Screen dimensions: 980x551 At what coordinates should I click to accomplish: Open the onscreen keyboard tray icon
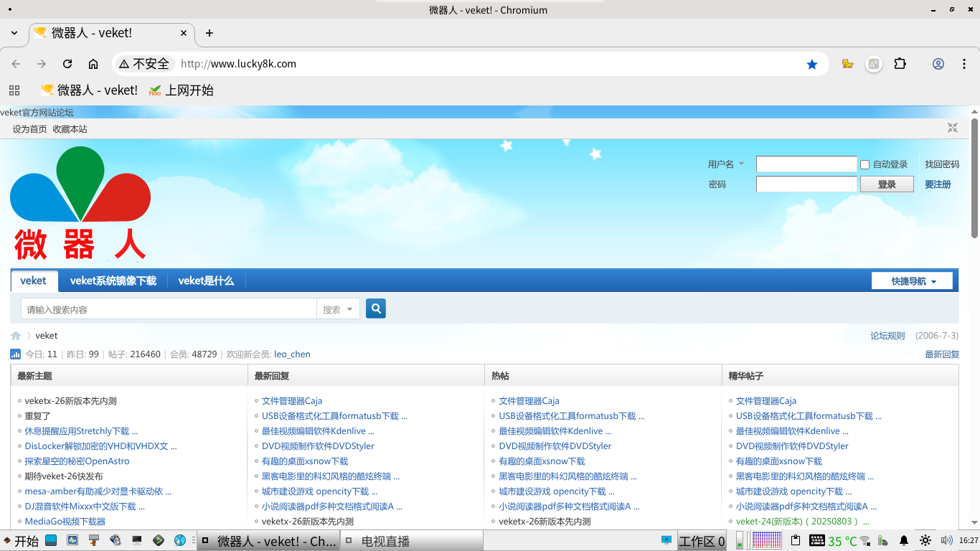click(x=817, y=540)
